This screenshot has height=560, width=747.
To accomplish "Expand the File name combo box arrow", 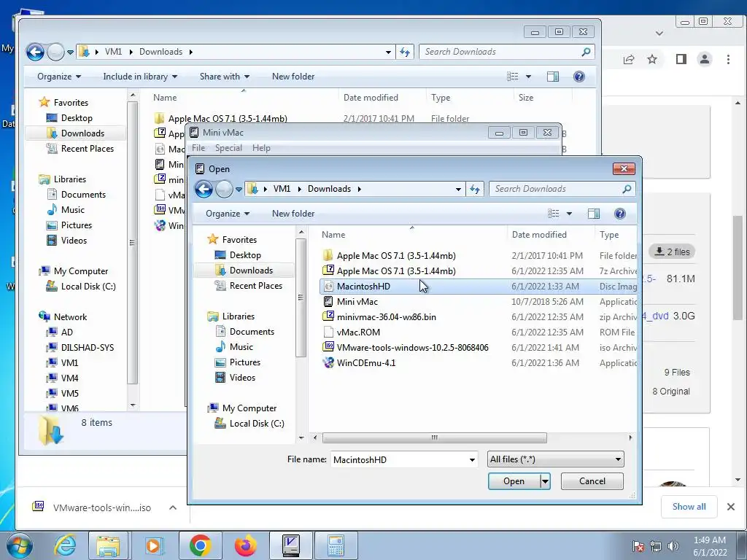I will click(x=472, y=460).
